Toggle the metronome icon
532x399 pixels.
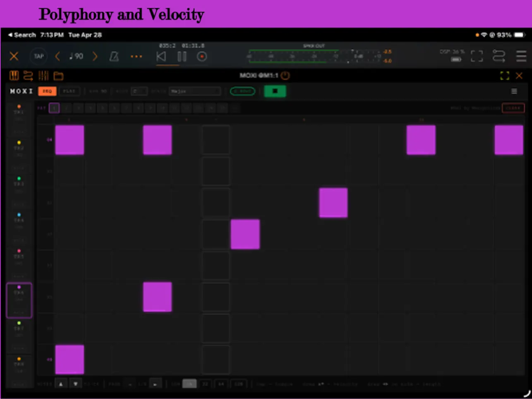tap(114, 56)
